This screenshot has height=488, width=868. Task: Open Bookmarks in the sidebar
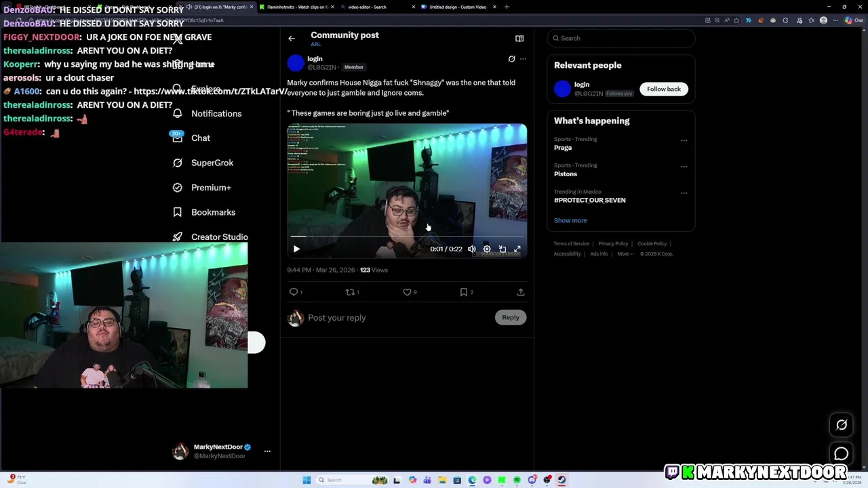coord(205,212)
